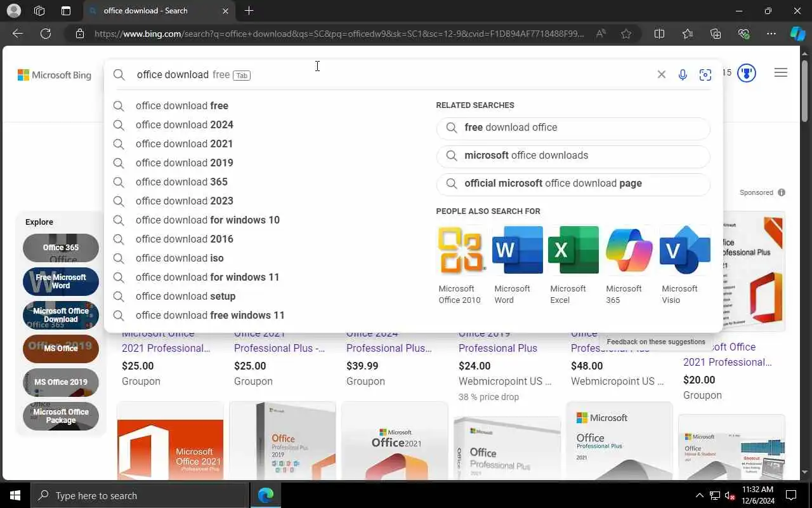Click the address bar URL

tap(339, 34)
